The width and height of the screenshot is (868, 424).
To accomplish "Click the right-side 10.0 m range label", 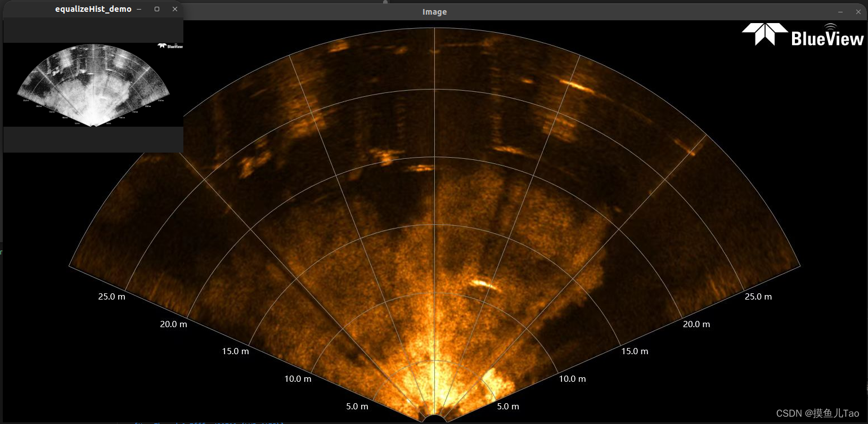I will 572,378.
